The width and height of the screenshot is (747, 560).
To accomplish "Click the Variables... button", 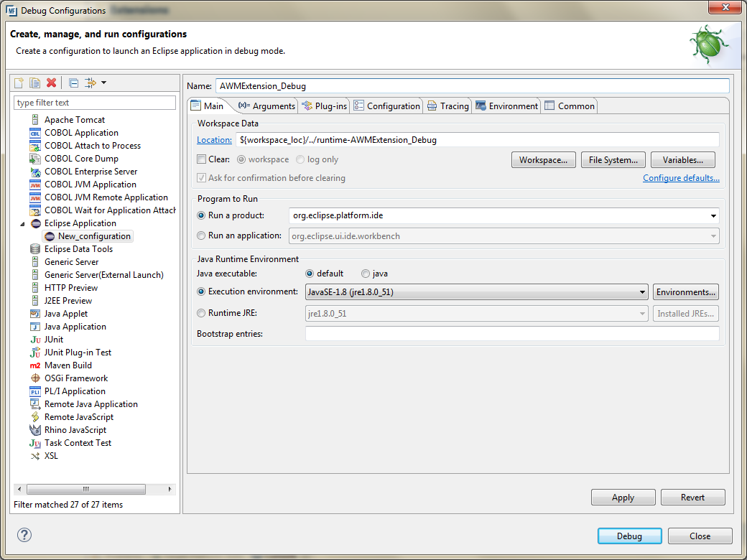I will pos(682,159).
